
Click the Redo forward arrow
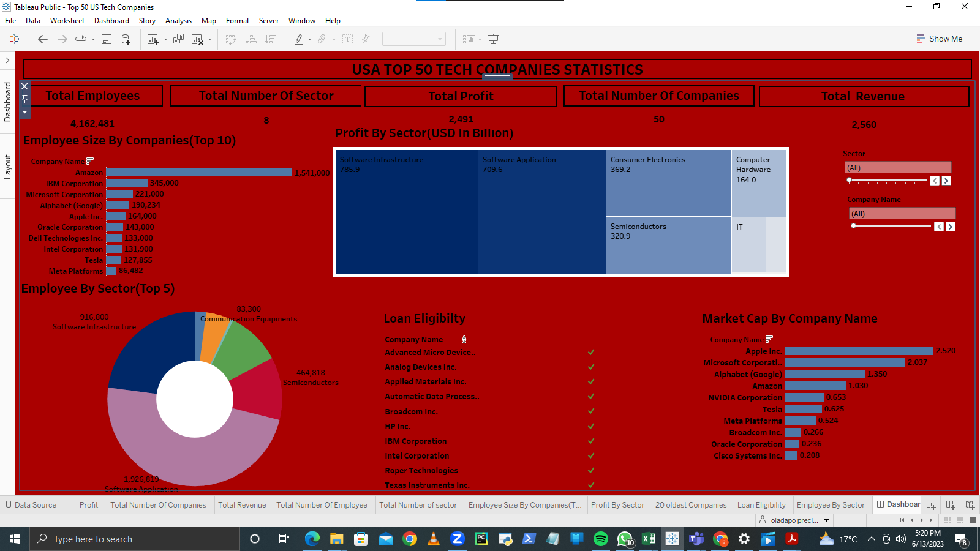62,39
